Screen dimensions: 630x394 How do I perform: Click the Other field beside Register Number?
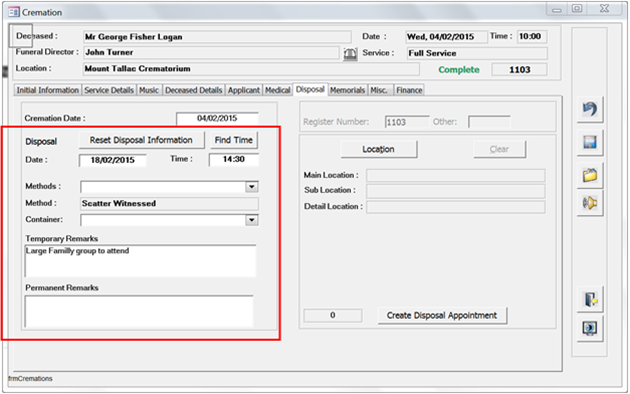[489, 122]
